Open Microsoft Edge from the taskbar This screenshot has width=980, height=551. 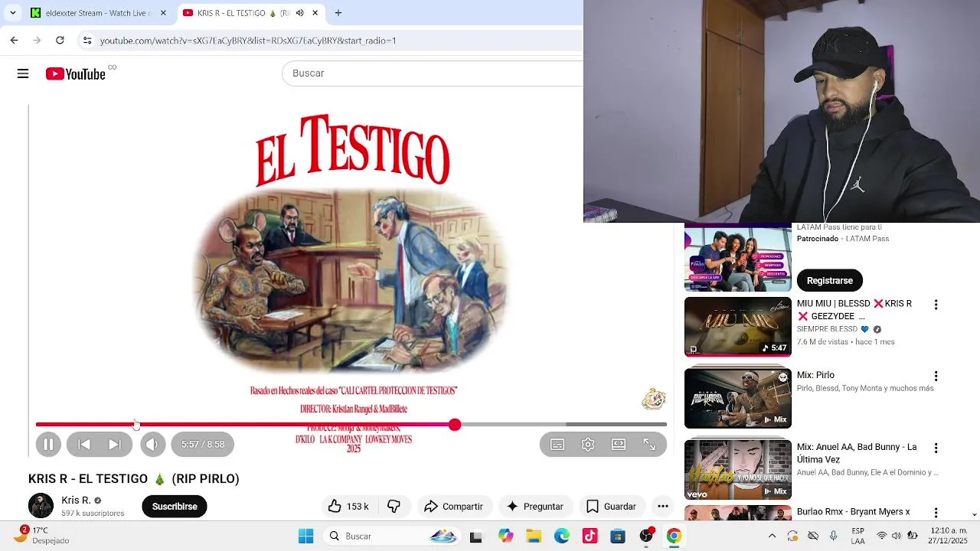pos(562,536)
